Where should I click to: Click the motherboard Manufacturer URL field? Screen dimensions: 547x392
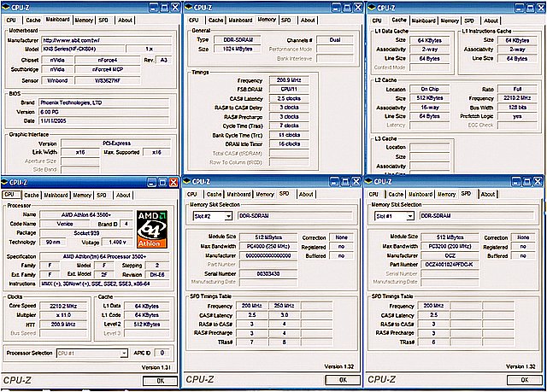click(x=107, y=40)
